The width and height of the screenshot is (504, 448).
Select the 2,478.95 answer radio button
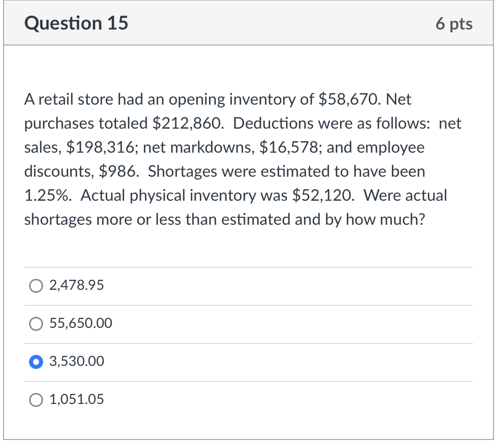point(36,286)
